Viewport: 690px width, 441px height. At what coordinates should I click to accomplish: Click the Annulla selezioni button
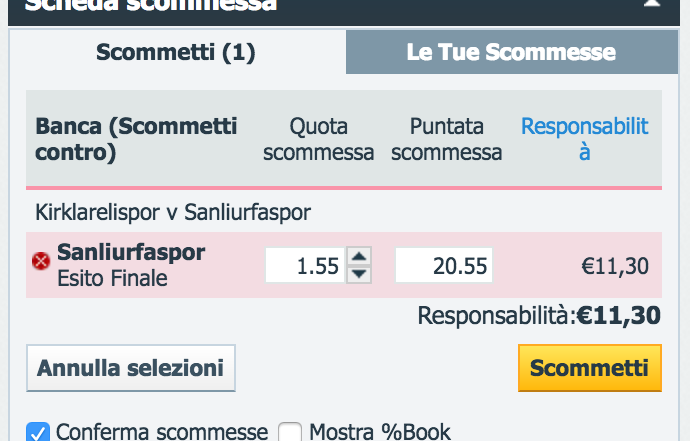point(131,368)
